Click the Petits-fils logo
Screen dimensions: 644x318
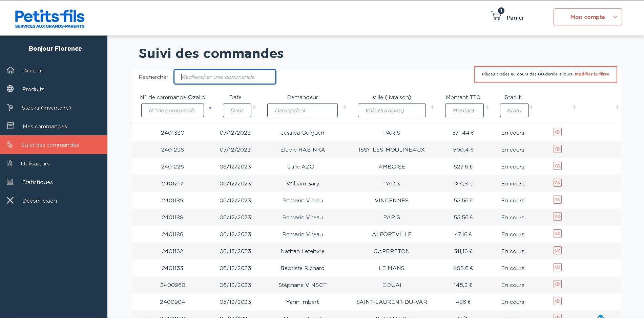point(49,18)
